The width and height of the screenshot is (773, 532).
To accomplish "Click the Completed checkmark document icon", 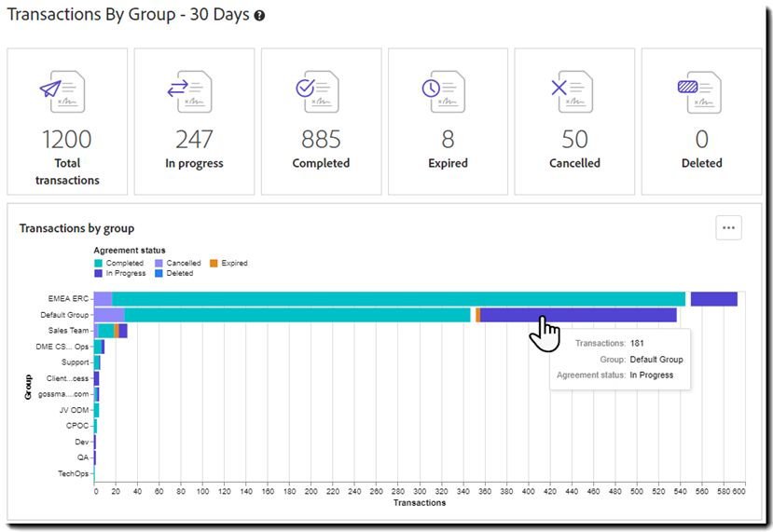I will pos(317,91).
